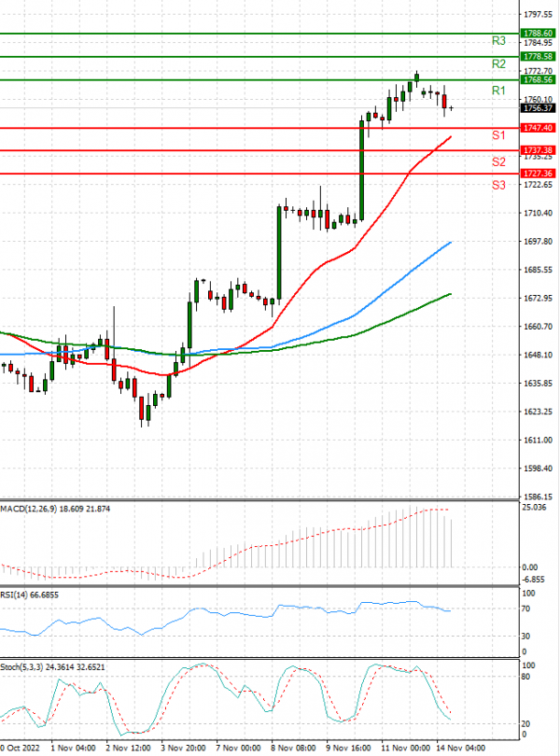This screenshot has width=560, height=756.
Task: Click the 1660.70 price scale value
Action: 538,327
